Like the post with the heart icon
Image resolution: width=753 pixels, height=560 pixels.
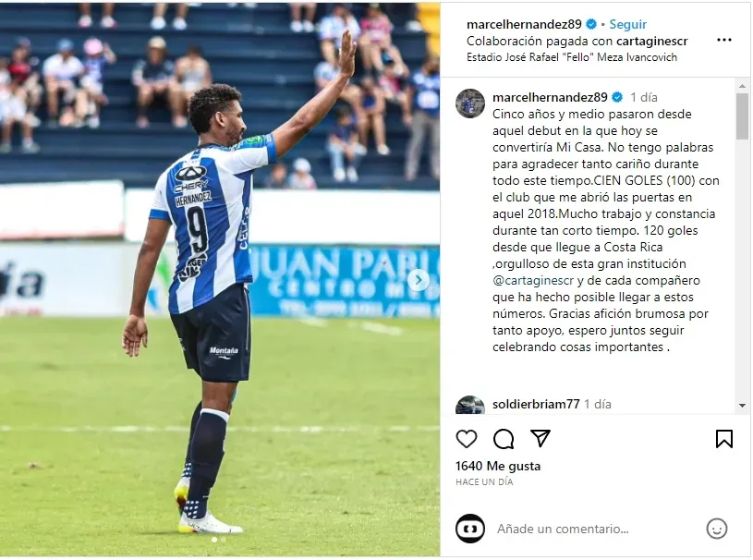point(467,439)
